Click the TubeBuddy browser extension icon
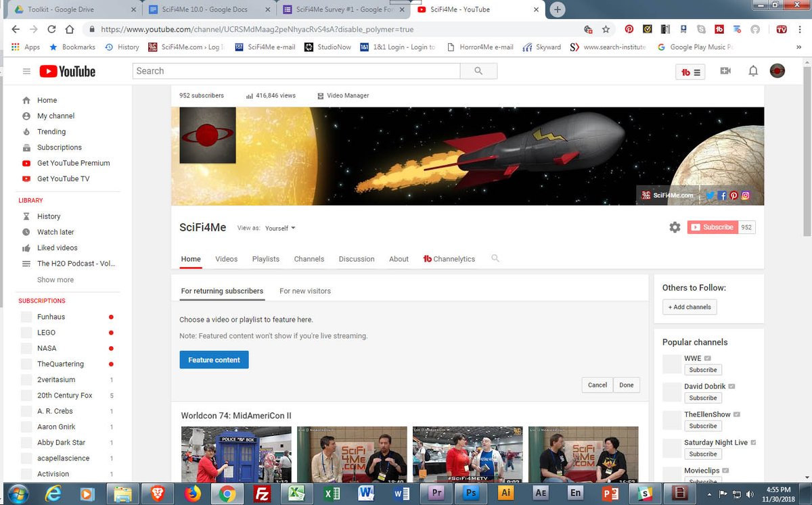The height and width of the screenshot is (505, 812). click(719, 29)
